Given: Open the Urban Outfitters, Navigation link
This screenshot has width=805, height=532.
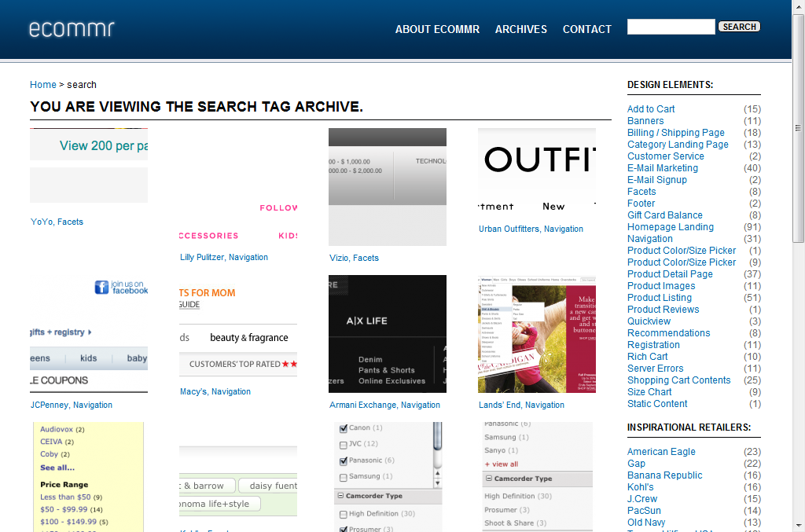Looking at the screenshot, I should click(531, 229).
